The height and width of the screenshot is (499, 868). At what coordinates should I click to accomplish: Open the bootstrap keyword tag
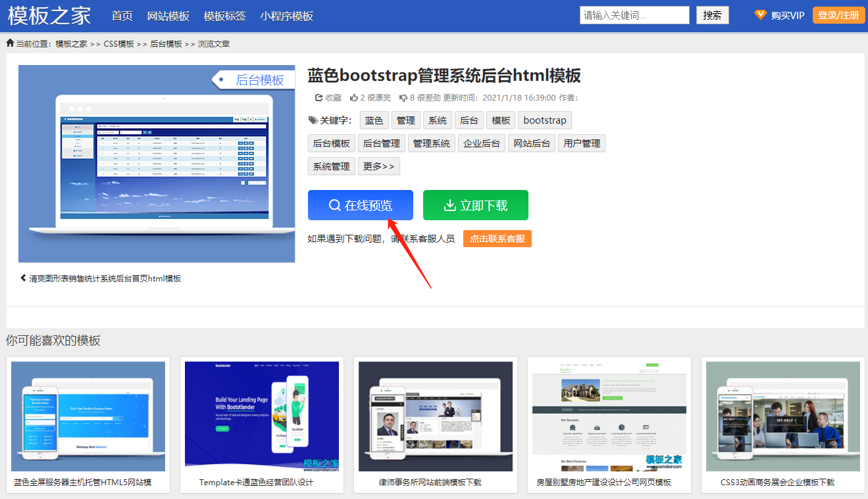(x=544, y=120)
